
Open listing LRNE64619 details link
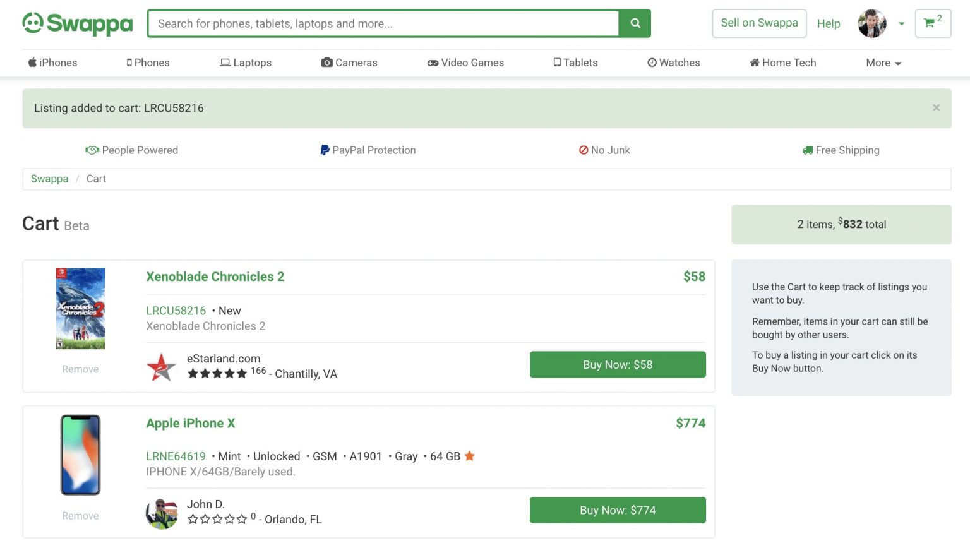(x=176, y=456)
